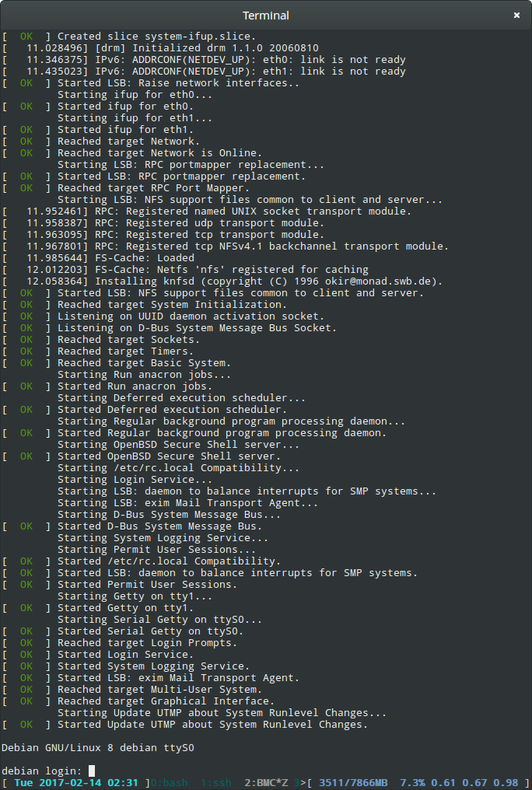Click 'Started OpenBSD Secure Shell server' line
This screenshot has height=790, width=532.
[x=169, y=456]
